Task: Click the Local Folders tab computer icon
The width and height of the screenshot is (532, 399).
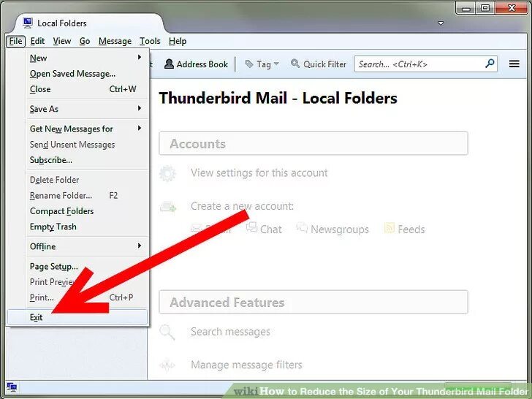Action: point(28,23)
